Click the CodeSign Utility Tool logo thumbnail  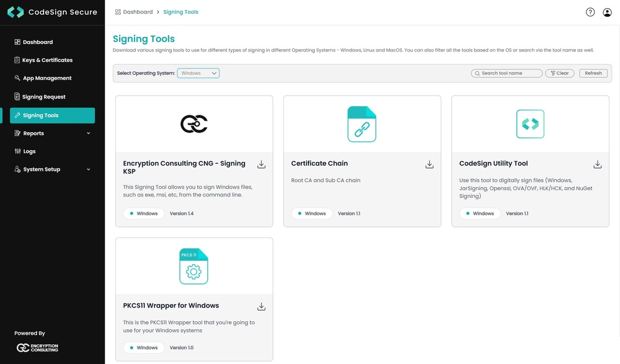point(530,124)
